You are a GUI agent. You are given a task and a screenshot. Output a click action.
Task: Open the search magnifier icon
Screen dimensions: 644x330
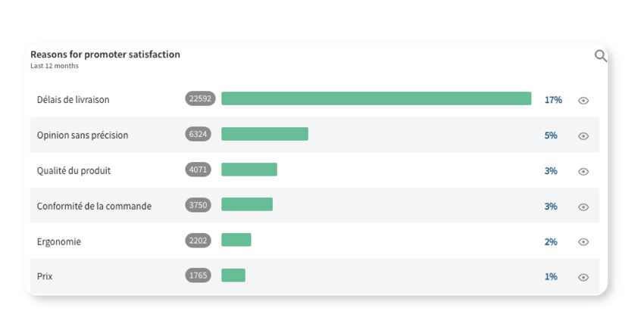click(601, 56)
